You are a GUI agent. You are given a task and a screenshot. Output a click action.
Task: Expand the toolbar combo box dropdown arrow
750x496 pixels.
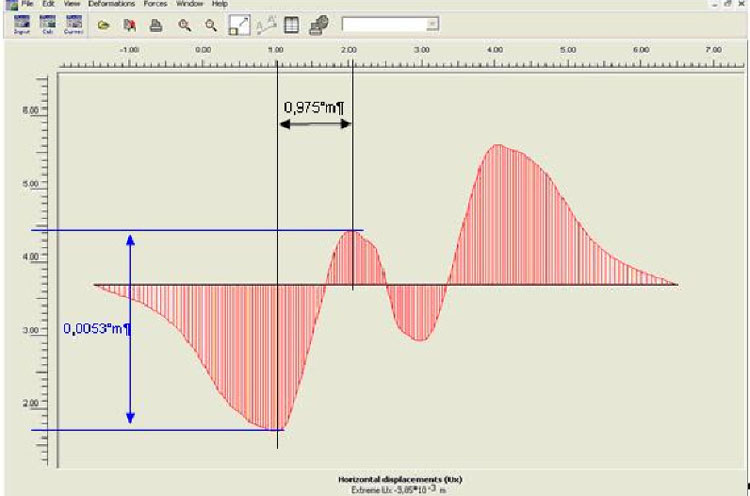[x=432, y=23]
